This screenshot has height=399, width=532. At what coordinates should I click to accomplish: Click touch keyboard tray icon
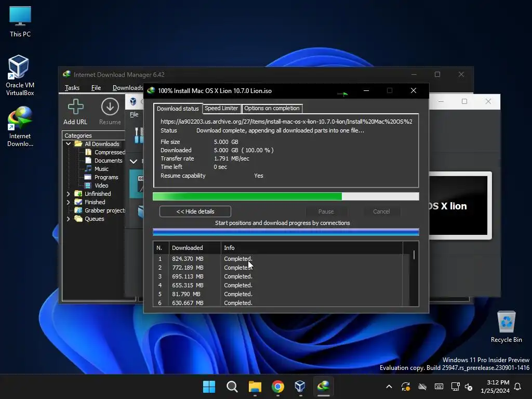tap(438, 387)
